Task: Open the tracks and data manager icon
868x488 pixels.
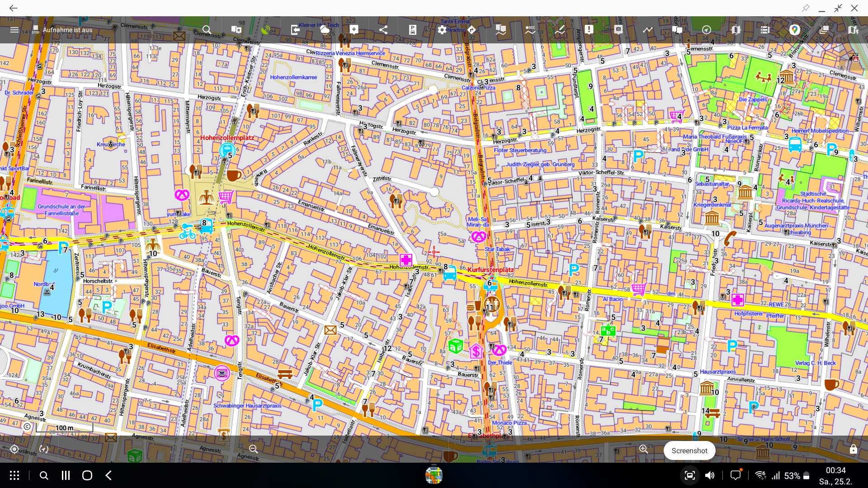Action: click(500, 30)
